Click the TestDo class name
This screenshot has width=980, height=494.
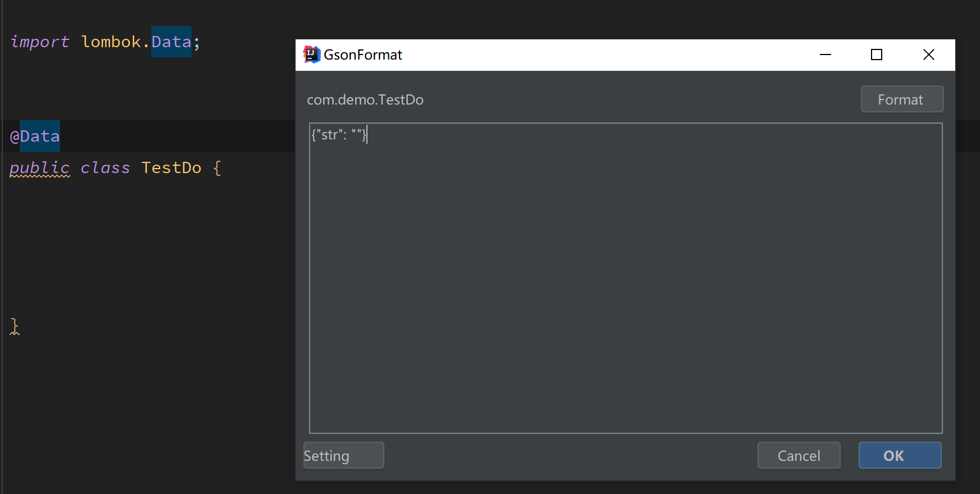click(171, 167)
